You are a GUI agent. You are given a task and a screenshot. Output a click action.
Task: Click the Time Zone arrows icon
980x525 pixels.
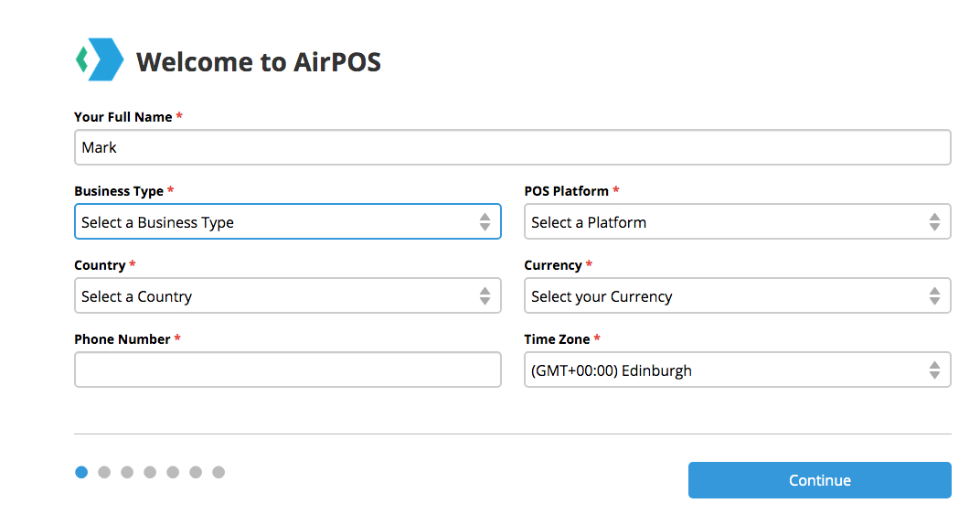click(x=934, y=370)
